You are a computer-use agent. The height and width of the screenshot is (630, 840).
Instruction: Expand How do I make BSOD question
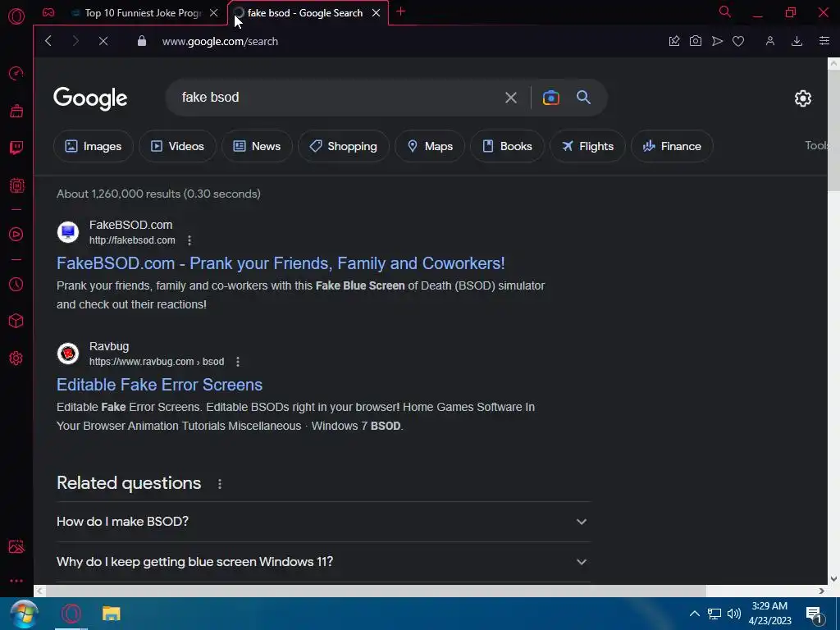point(323,521)
